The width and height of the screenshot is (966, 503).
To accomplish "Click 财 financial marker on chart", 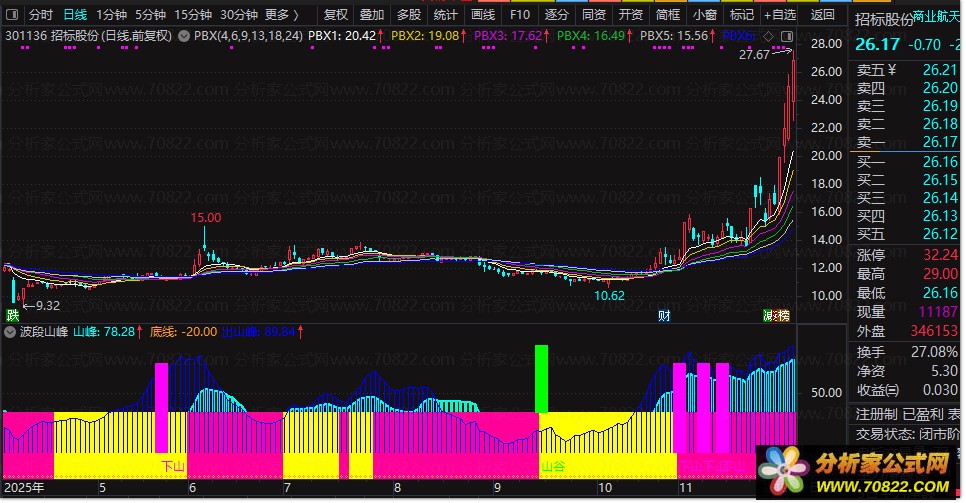I will pos(664,316).
